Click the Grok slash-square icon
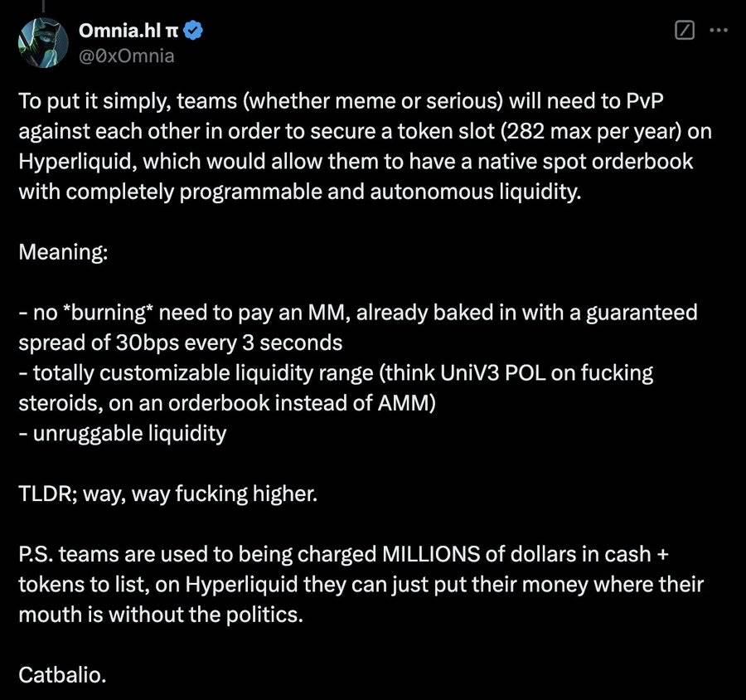The width and height of the screenshot is (746, 700). pos(685,32)
